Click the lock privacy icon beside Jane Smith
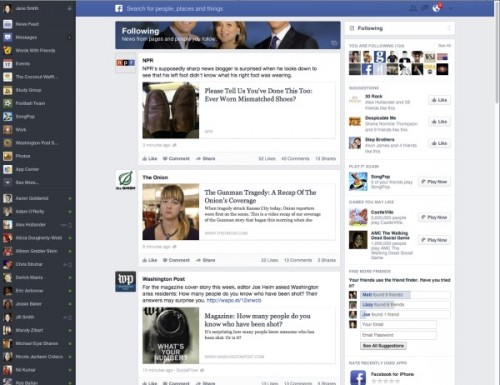 tap(70, 8)
